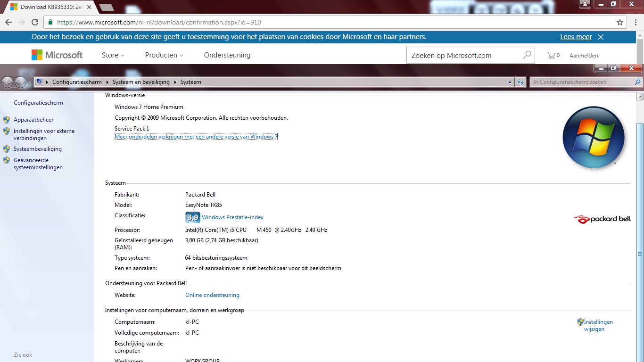The width and height of the screenshot is (644, 362).
Task: Open Systeembeveiliging from the sidebar
Action: pyautogui.click(x=38, y=149)
